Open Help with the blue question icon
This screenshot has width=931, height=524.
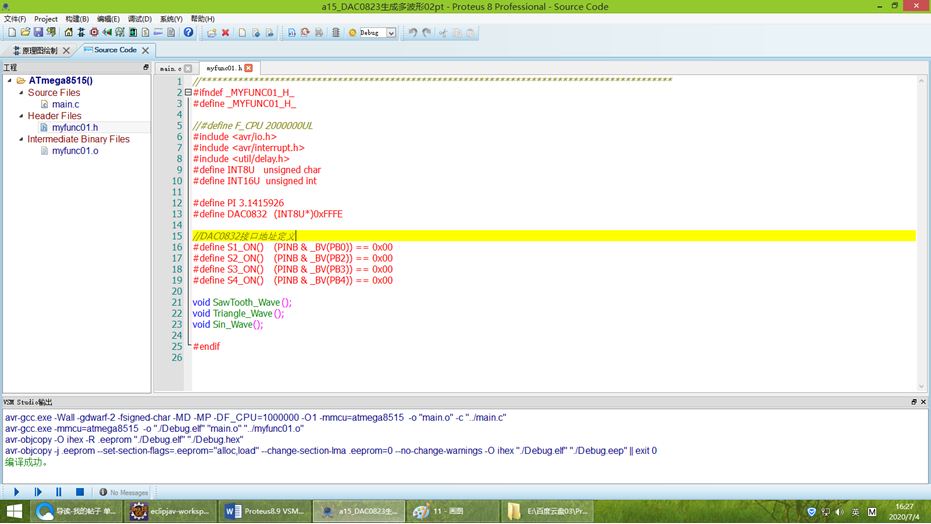click(188, 33)
